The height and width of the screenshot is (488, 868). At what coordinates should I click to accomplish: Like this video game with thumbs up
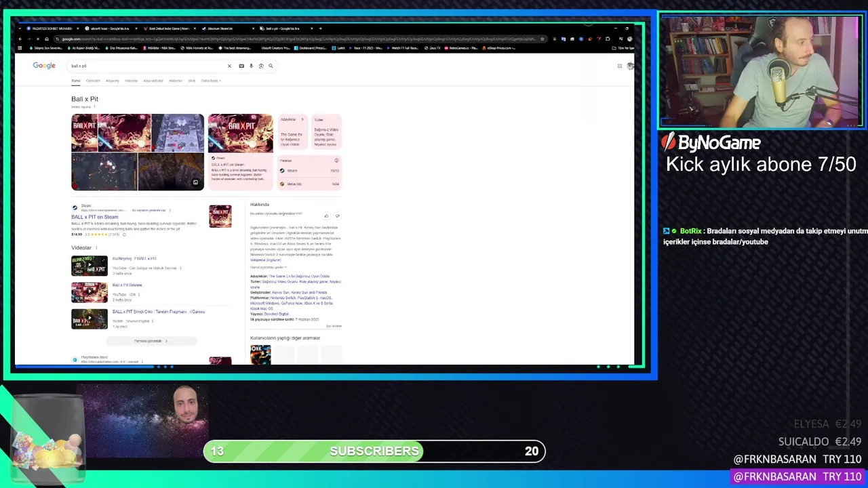pyautogui.click(x=326, y=216)
